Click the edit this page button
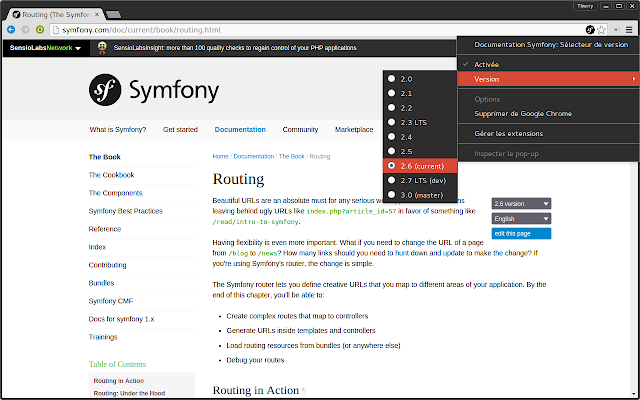 coord(521,233)
